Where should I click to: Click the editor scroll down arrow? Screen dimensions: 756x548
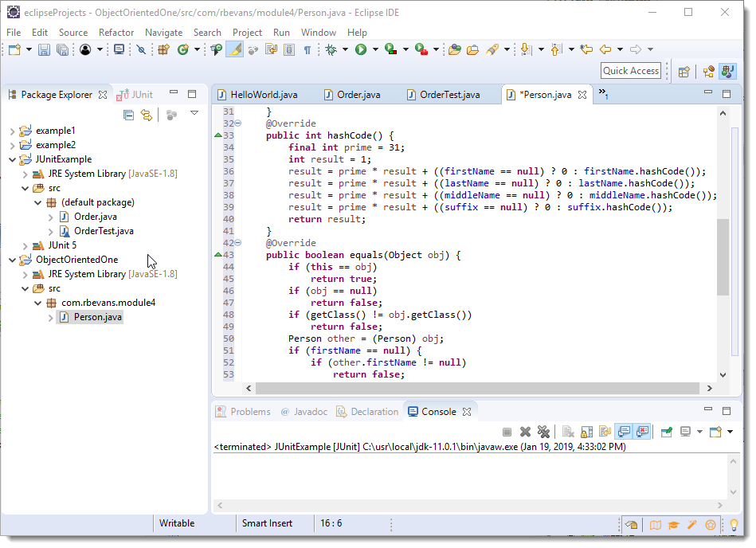pyautogui.click(x=723, y=375)
